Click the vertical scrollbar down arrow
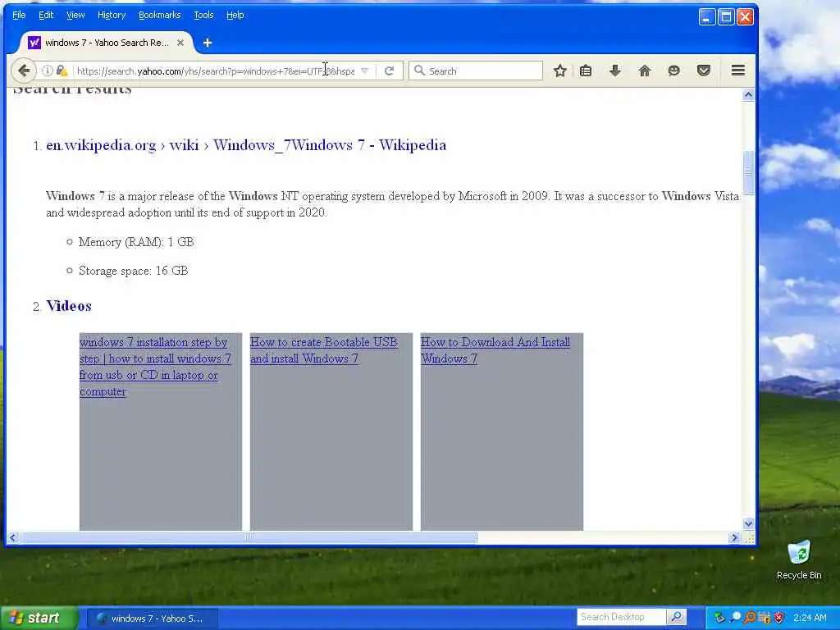This screenshot has width=840, height=630. (x=748, y=523)
